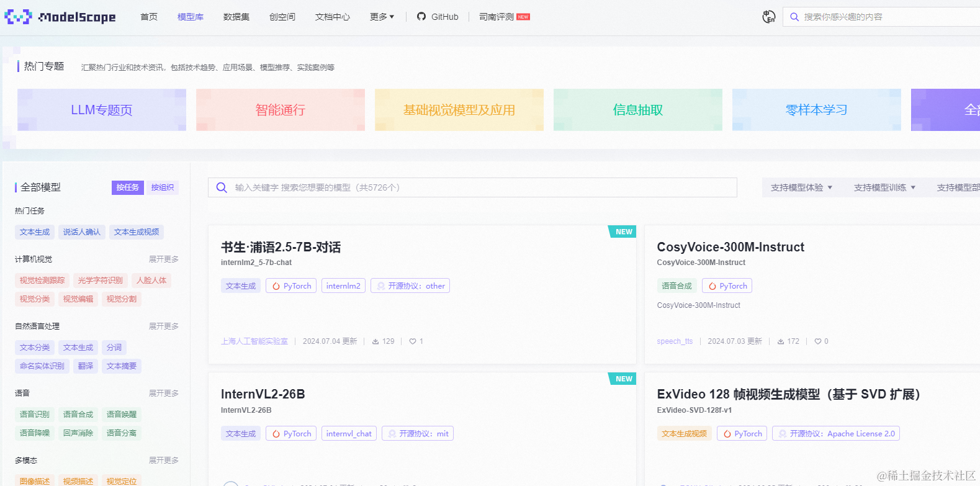
Task: Filter by 语音唤醒 task tag
Action: point(122,415)
